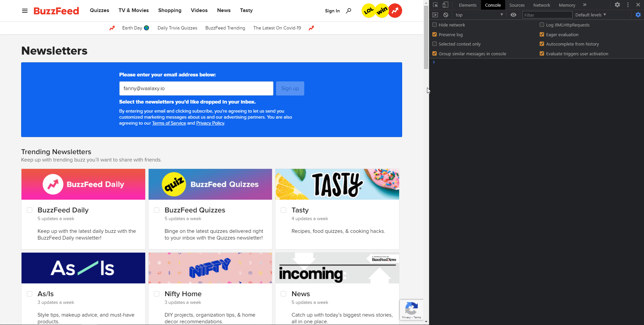This screenshot has height=325, width=644.
Task: Check the BuzzFeed Quizzes newsletter box
Action: pyautogui.click(x=157, y=210)
